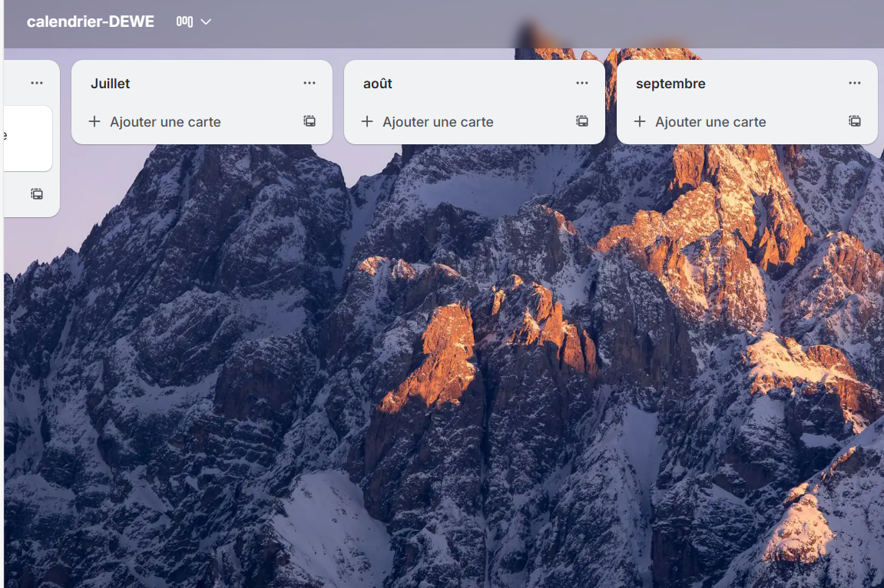
Task: Open the cut-off card in the leftmost list
Action: (27, 138)
